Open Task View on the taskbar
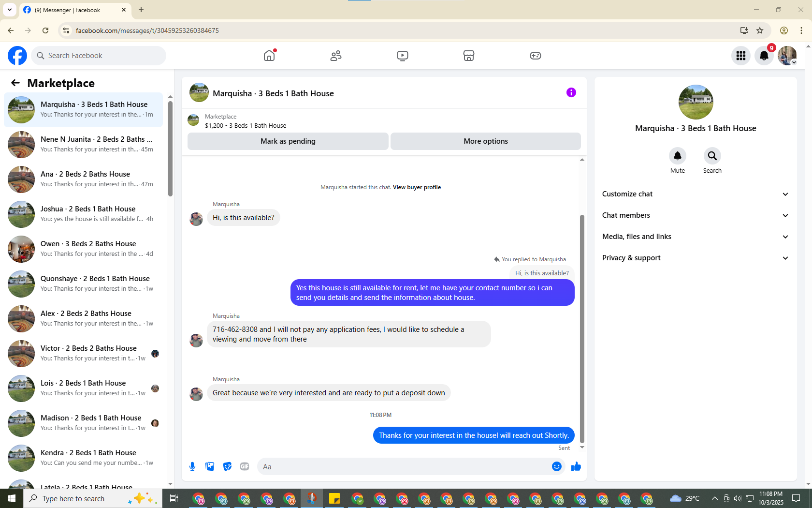812x508 pixels. [x=174, y=498]
